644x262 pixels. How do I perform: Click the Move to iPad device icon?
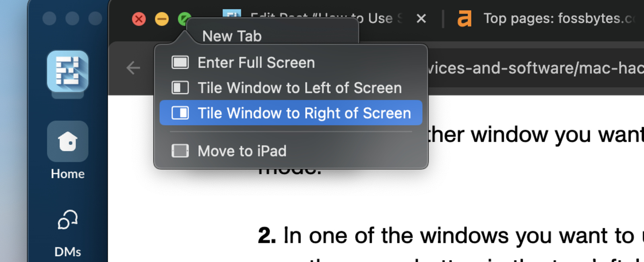click(x=180, y=151)
